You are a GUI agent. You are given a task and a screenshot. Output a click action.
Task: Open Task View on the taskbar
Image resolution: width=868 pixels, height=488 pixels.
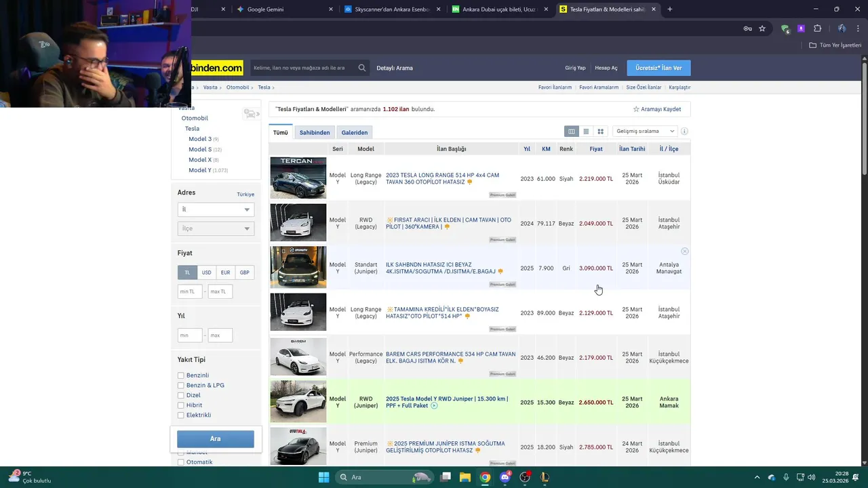[446, 477]
